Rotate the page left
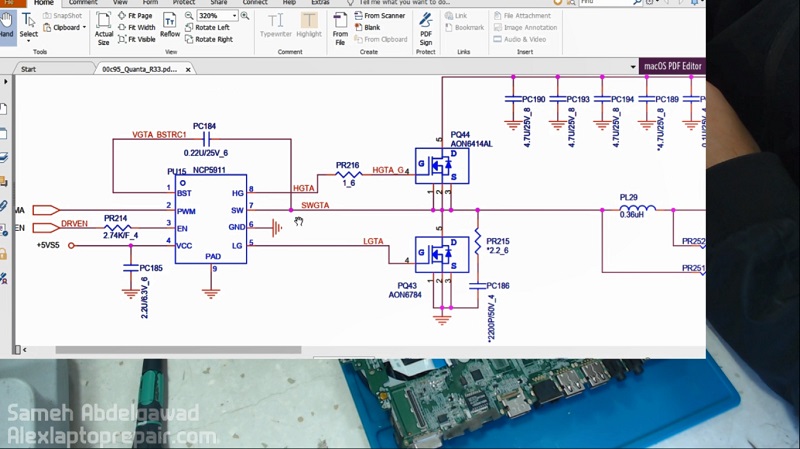The image size is (800, 449). 207,28
